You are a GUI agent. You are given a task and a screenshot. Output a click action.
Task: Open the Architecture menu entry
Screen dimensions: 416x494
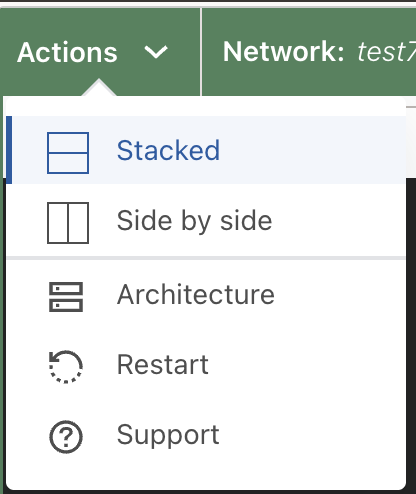(x=206, y=295)
